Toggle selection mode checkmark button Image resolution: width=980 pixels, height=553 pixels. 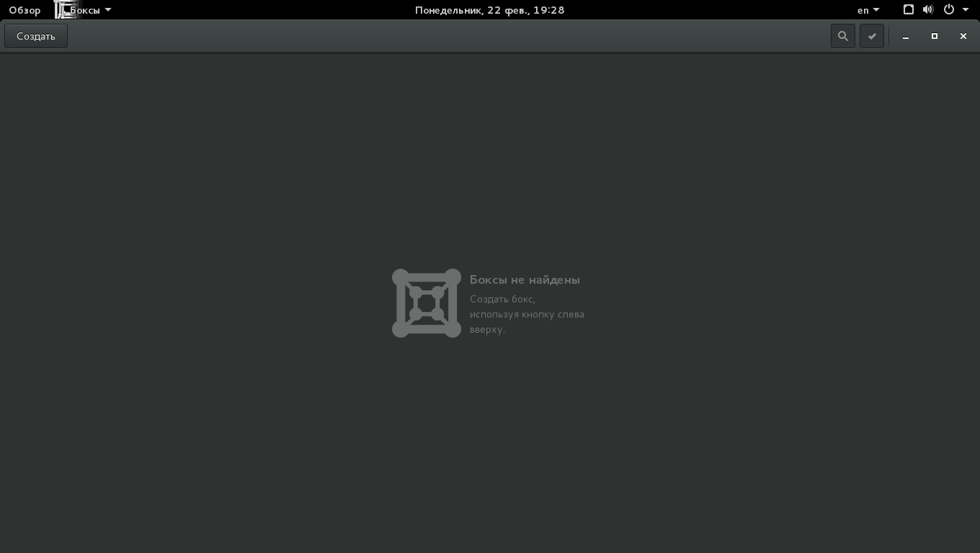872,36
